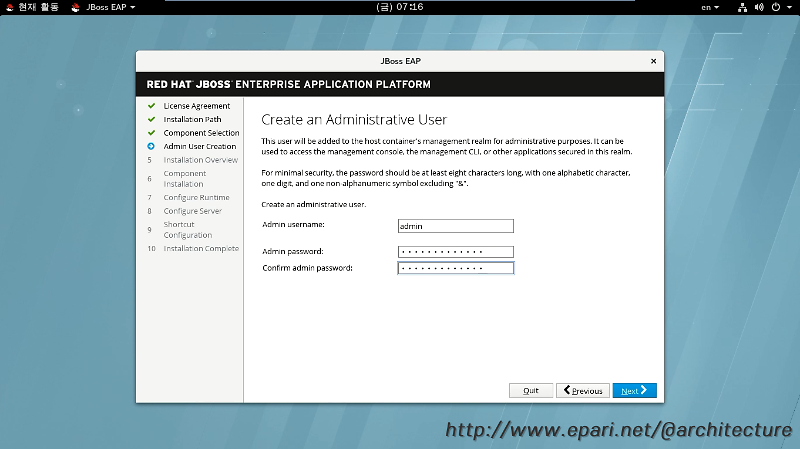Select the Configure Server step
Image resolution: width=800 pixels, height=449 pixels.
(x=192, y=211)
